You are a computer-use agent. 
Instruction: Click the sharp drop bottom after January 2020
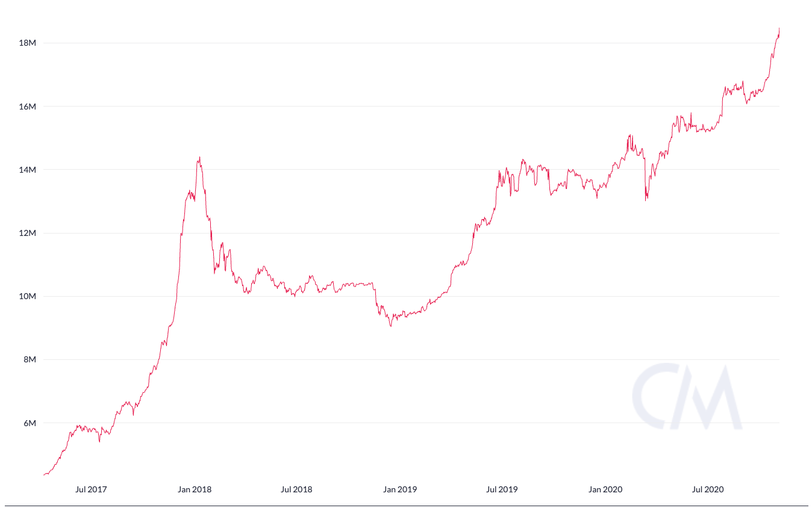tap(646, 200)
